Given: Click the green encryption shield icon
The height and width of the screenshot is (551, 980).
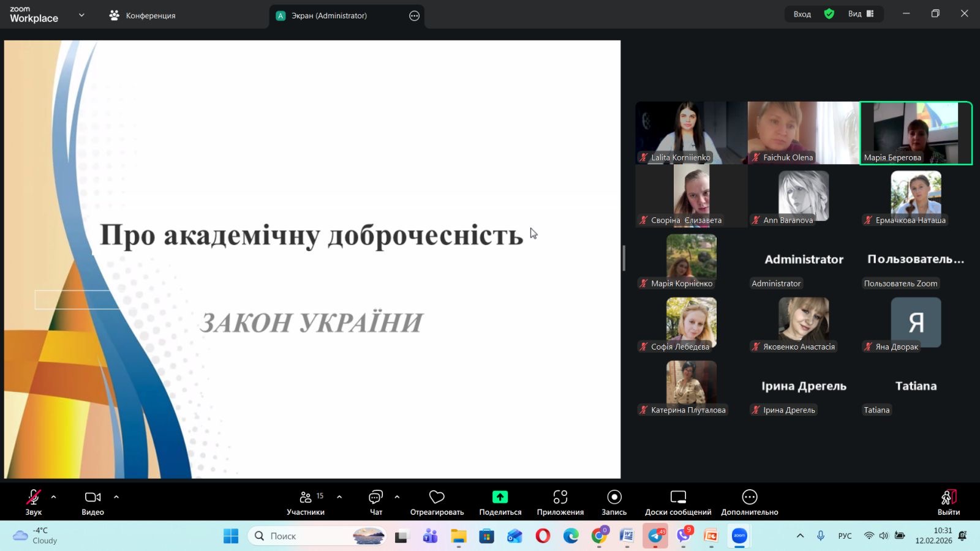Looking at the screenshot, I should (829, 14).
